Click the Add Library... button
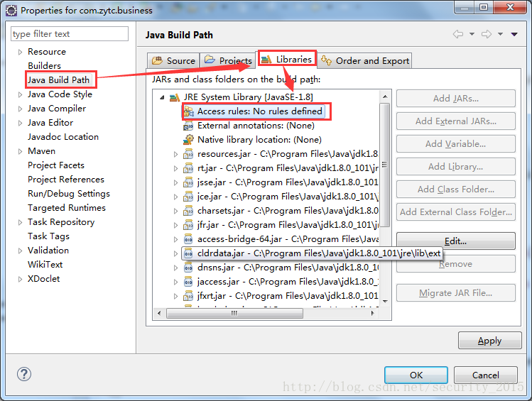Viewport: 532px width, 401px height. pyautogui.click(x=456, y=167)
